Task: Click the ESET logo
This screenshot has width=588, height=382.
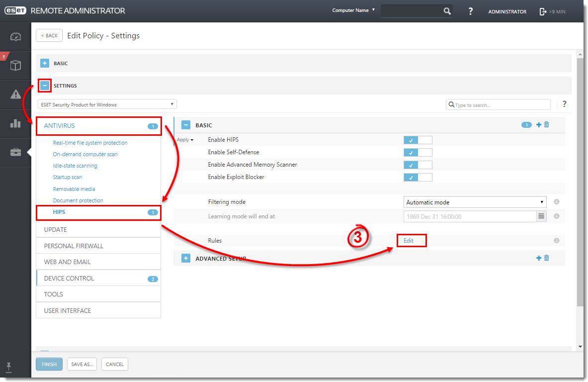Action: click(x=15, y=10)
